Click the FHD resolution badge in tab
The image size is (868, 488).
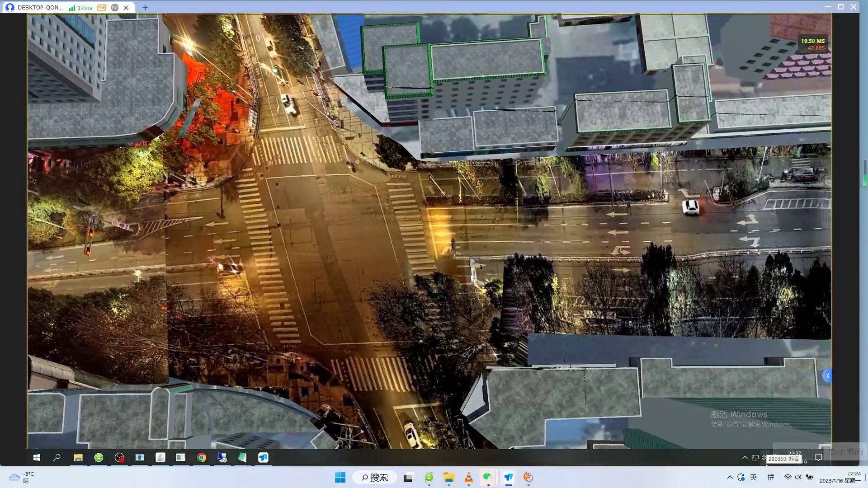(x=102, y=8)
